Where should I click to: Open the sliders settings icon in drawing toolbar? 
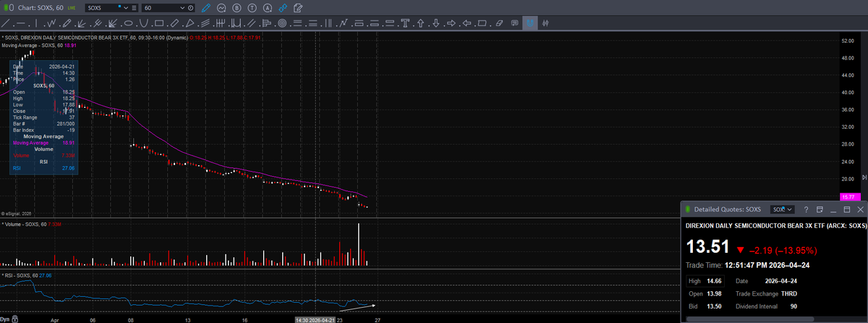pyautogui.click(x=545, y=24)
